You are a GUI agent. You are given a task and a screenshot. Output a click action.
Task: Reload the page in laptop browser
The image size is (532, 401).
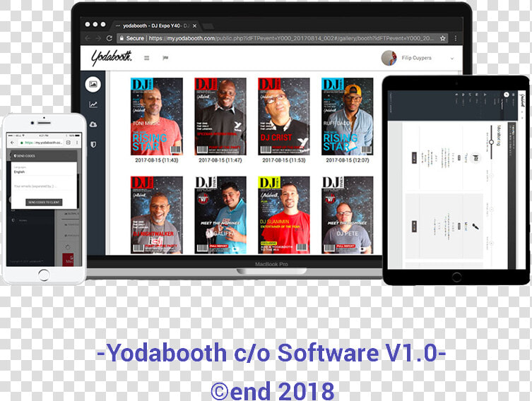click(x=110, y=38)
